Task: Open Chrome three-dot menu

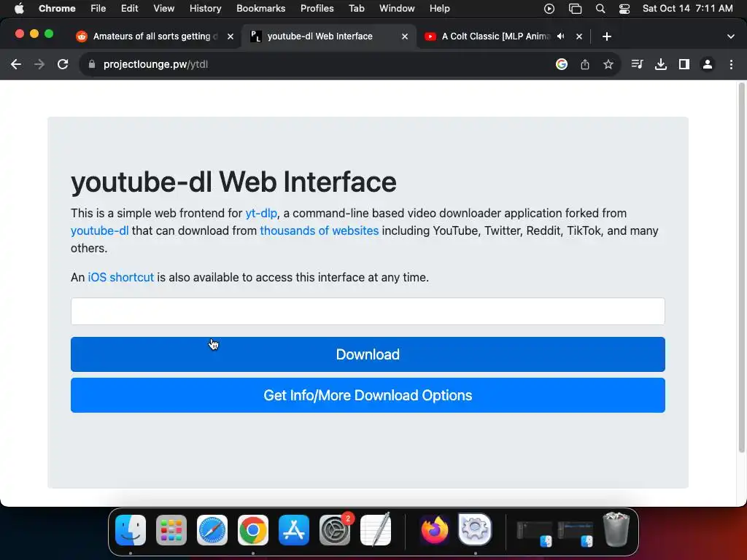Action: click(731, 64)
